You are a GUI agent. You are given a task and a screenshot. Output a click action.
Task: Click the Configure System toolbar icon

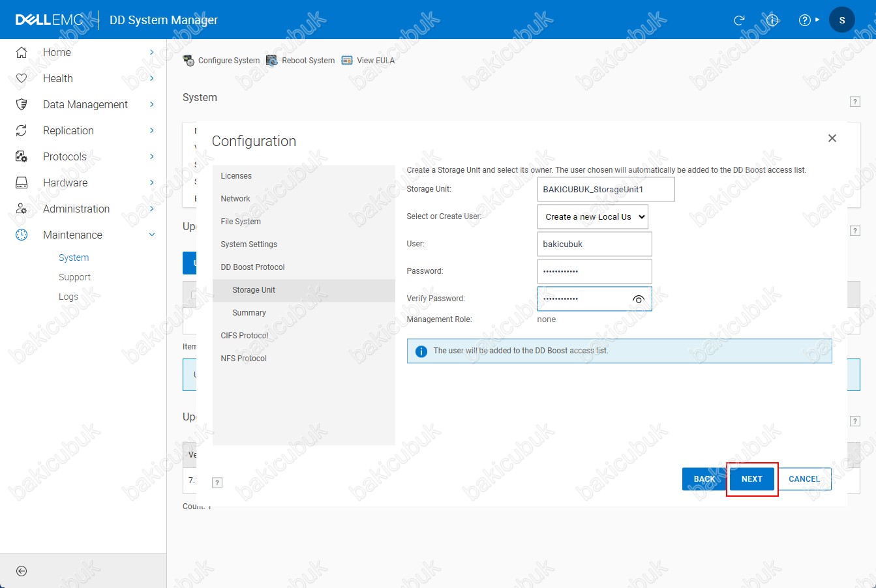point(189,61)
